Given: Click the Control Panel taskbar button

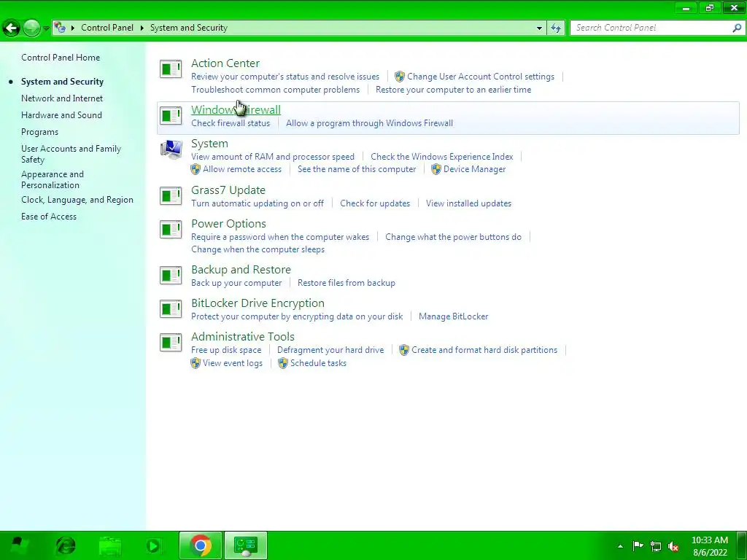Looking at the screenshot, I should pos(246,545).
